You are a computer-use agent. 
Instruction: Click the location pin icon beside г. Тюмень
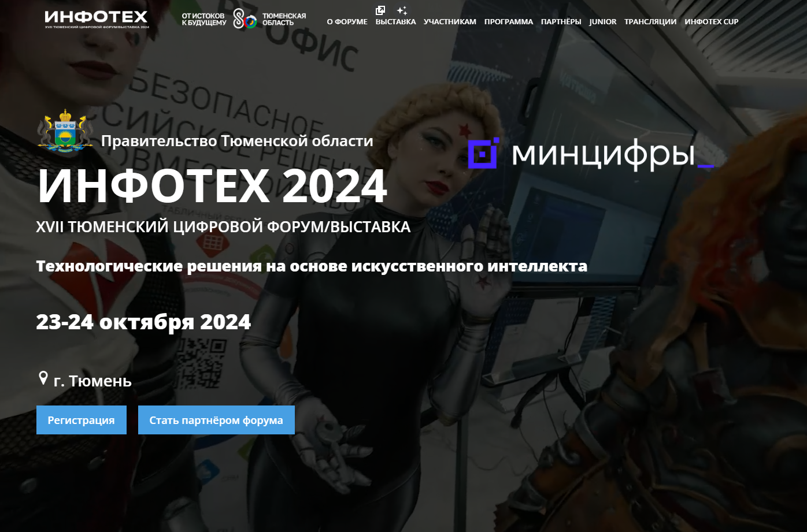pos(43,378)
